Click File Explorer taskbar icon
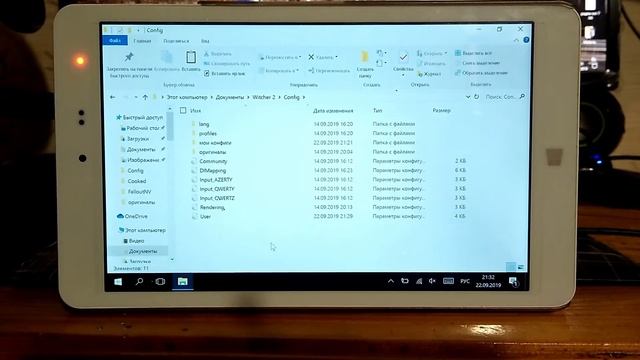640x360 pixels. coord(182,281)
